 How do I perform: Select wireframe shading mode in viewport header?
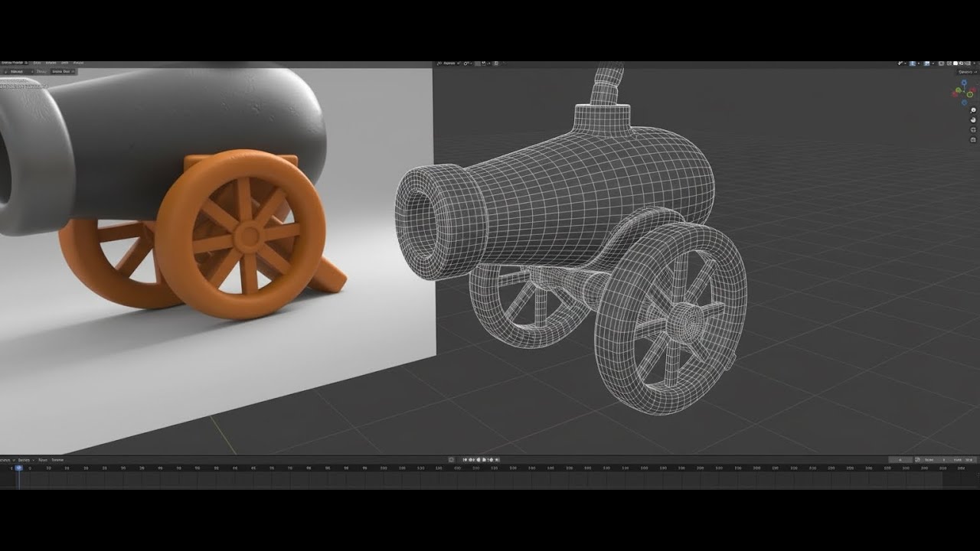point(949,64)
